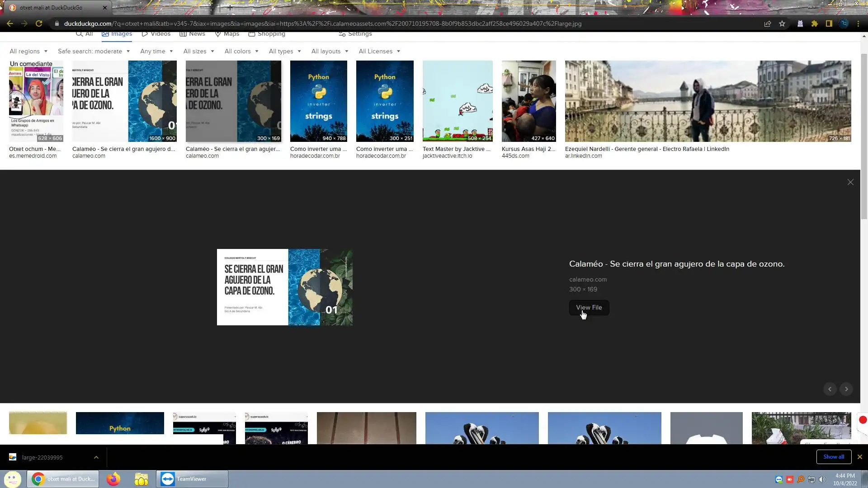Screen dimensions: 868x488
Task: Open the All Licenses dropdown
Action: pyautogui.click(x=379, y=51)
